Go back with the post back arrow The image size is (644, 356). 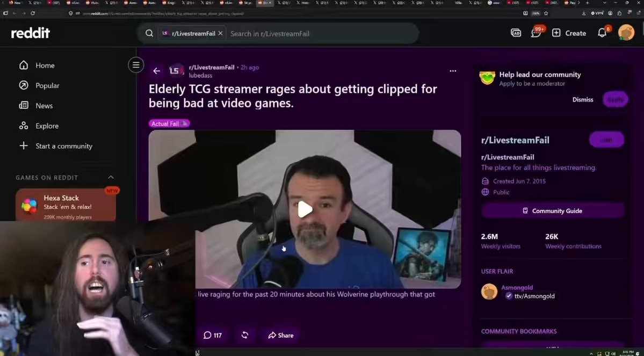point(156,71)
